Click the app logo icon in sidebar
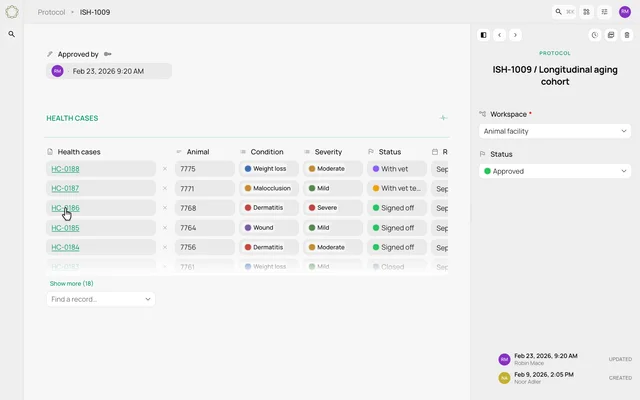 click(12, 12)
